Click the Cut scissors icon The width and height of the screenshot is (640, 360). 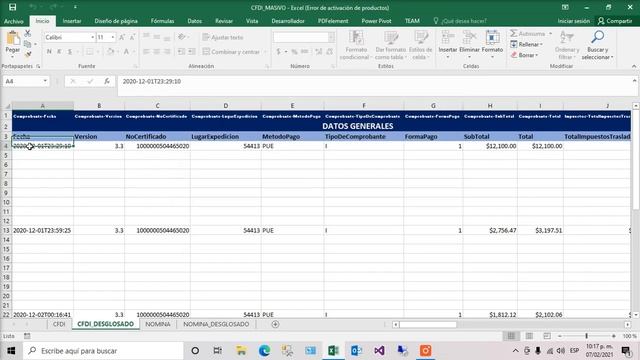point(28,33)
